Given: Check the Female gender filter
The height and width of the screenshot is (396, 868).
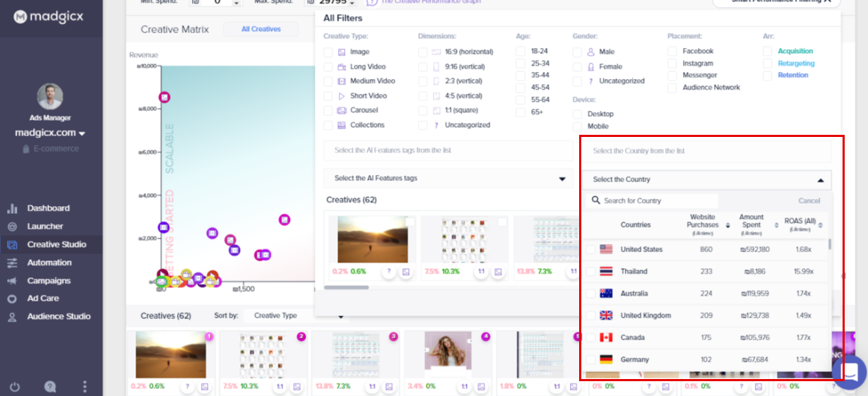Looking at the screenshot, I should [x=578, y=67].
